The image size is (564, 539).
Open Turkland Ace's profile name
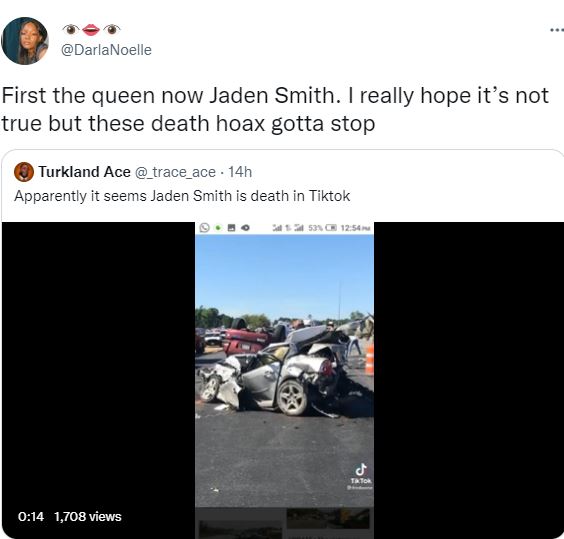[85, 172]
